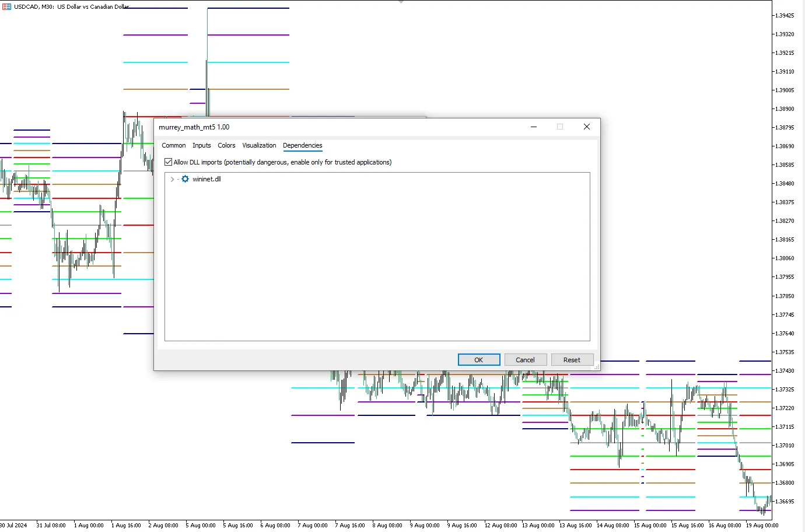Click the gear icon beside wininet.dll

pos(185,179)
